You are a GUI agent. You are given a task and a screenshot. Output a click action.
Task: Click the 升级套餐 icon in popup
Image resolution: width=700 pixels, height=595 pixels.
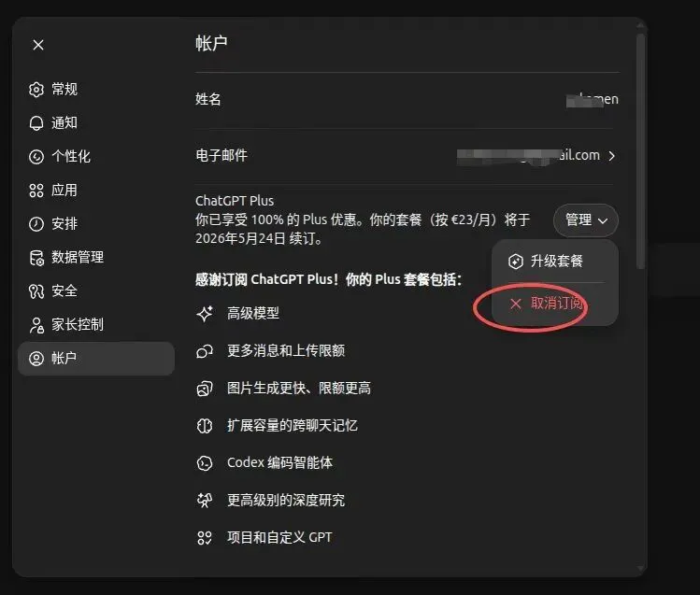pos(516,261)
